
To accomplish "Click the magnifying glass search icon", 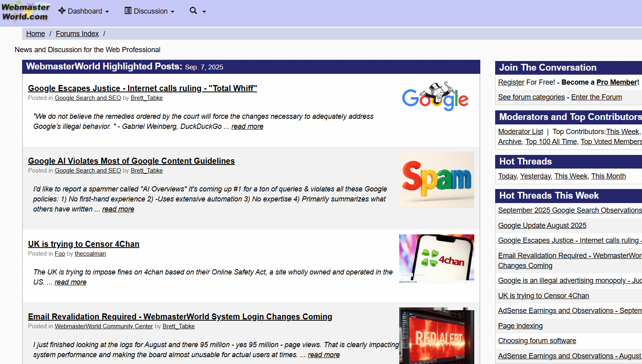I will click(193, 11).
